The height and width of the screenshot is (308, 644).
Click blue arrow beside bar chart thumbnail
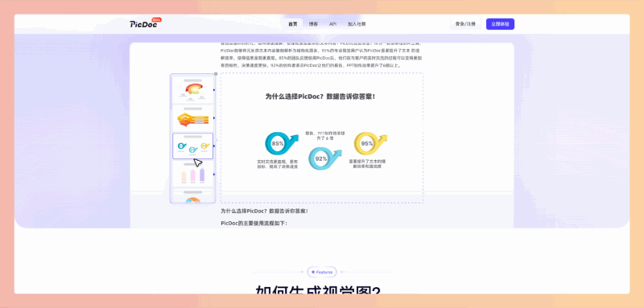214,175
